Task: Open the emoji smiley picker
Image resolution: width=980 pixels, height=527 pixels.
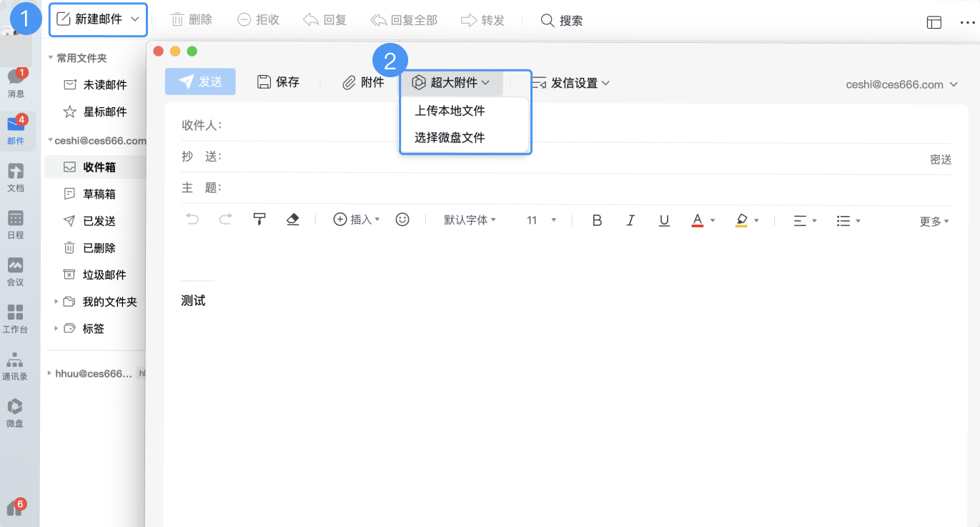Action: click(x=402, y=220)
